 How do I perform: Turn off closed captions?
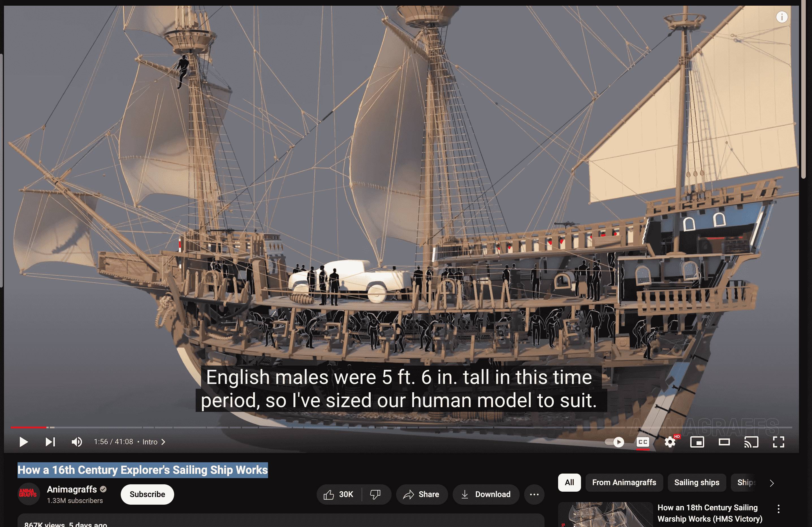pyautogui.click(x=643, y=442)
